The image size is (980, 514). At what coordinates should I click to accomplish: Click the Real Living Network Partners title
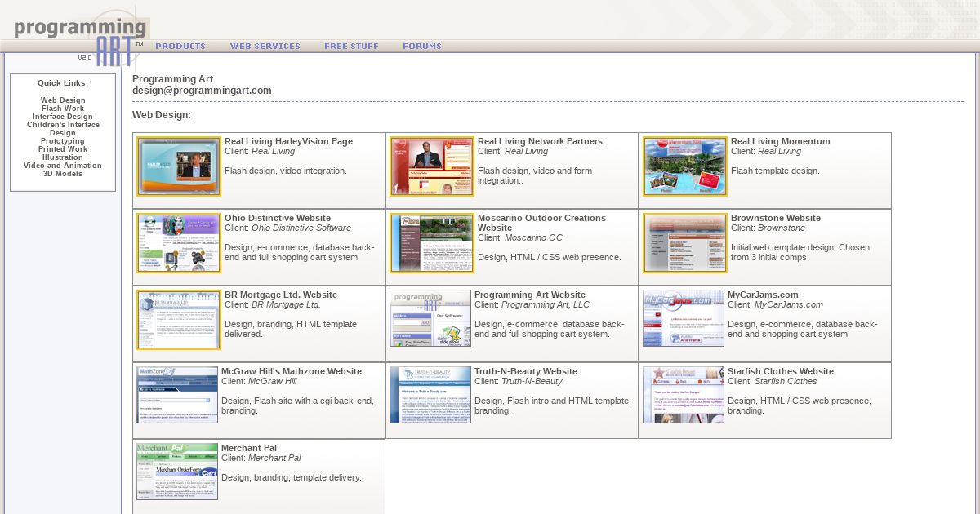(541, 141)
